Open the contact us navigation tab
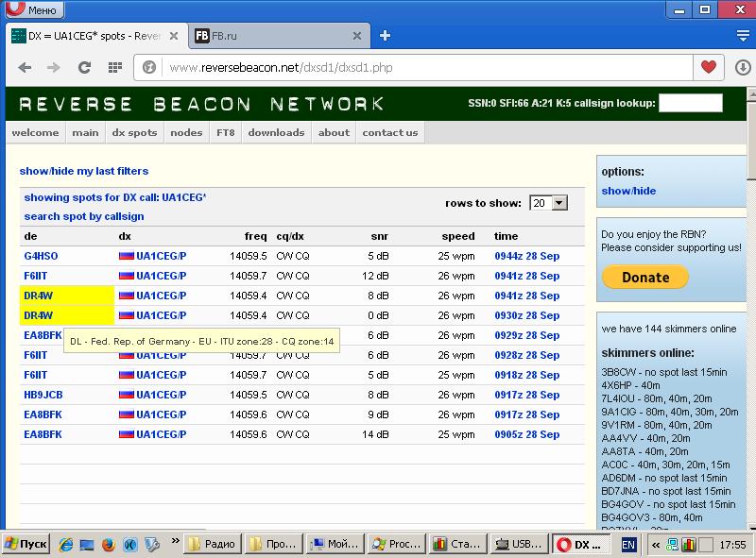 tap(390, 132)
